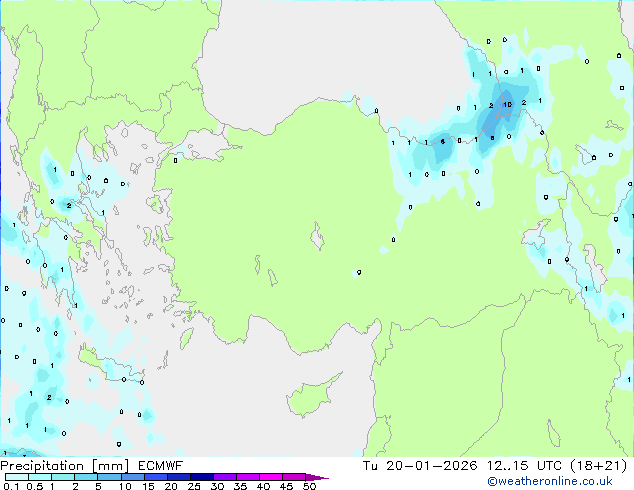Click the 25–30 mm navy legend swatch
This screenshot has height=490, width=634.
(x=201, y=477)
